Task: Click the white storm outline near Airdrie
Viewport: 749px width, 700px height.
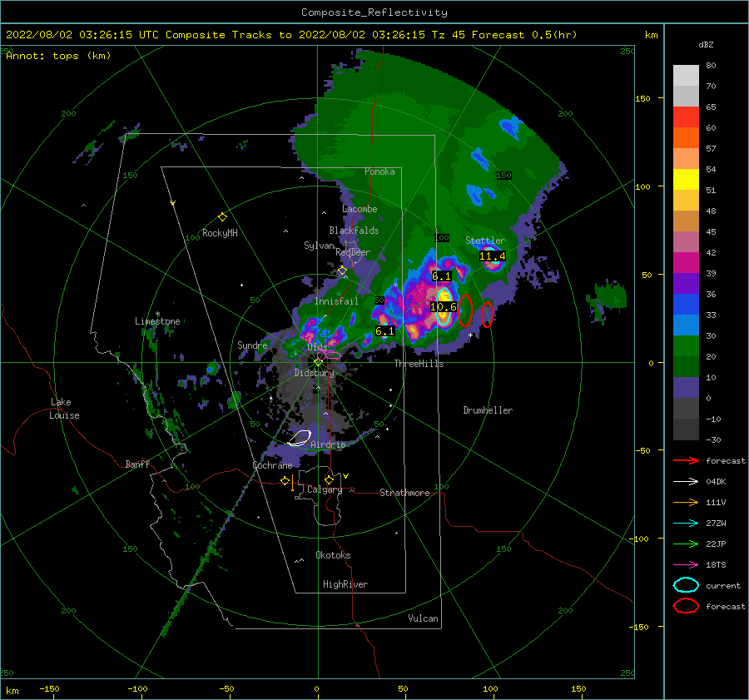Action: 300,438
